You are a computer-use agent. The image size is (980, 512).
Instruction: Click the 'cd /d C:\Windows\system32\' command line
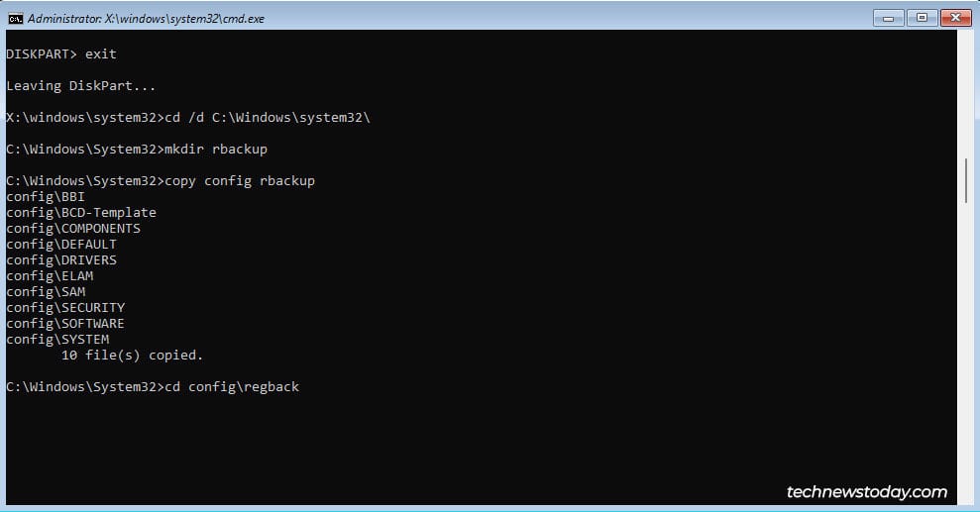188,117
